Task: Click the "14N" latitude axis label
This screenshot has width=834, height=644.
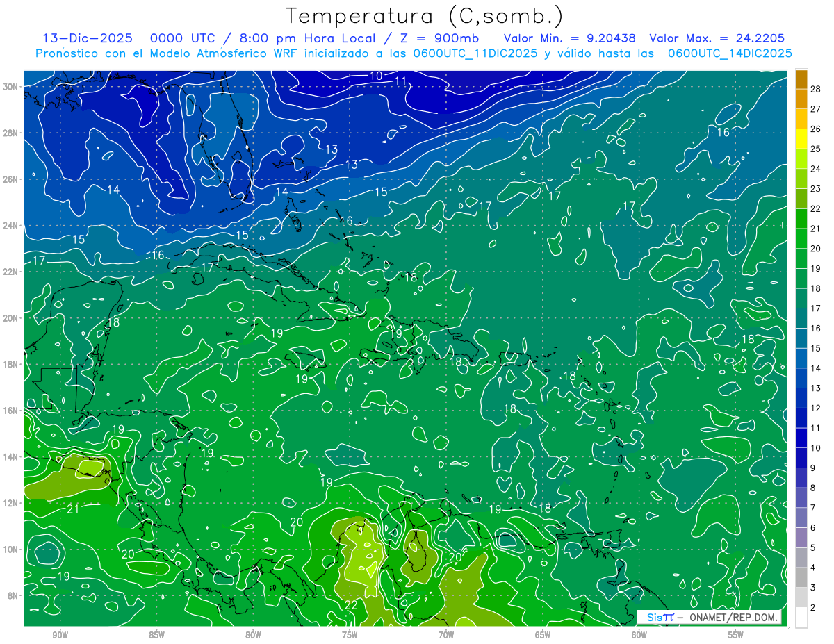Action: click(12, 457)
